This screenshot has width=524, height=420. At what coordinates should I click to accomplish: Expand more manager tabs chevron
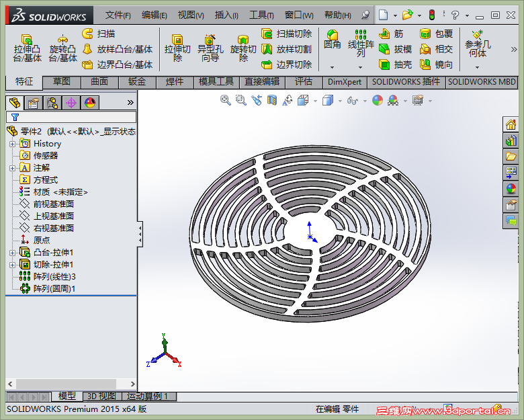130,103
